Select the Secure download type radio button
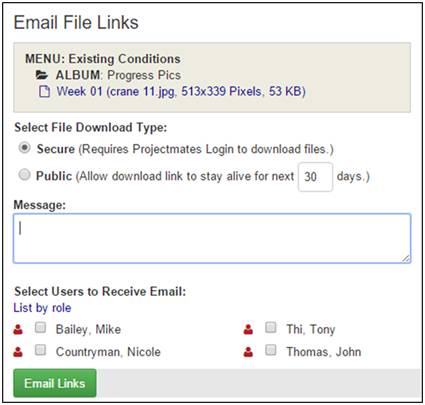This screenshot has height=405, width=425. coord(24,148)
